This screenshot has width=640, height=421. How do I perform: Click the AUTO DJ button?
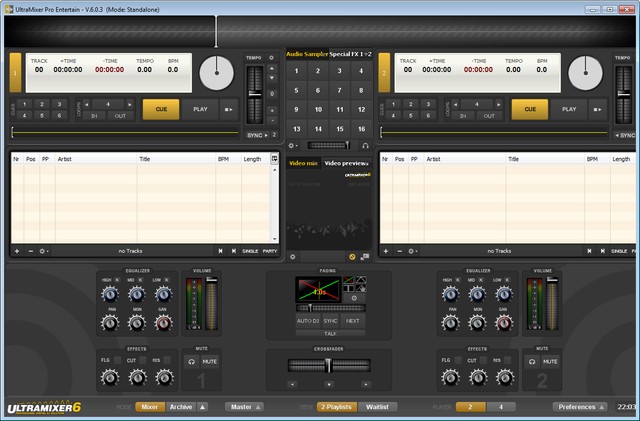[x=307, y=321]
